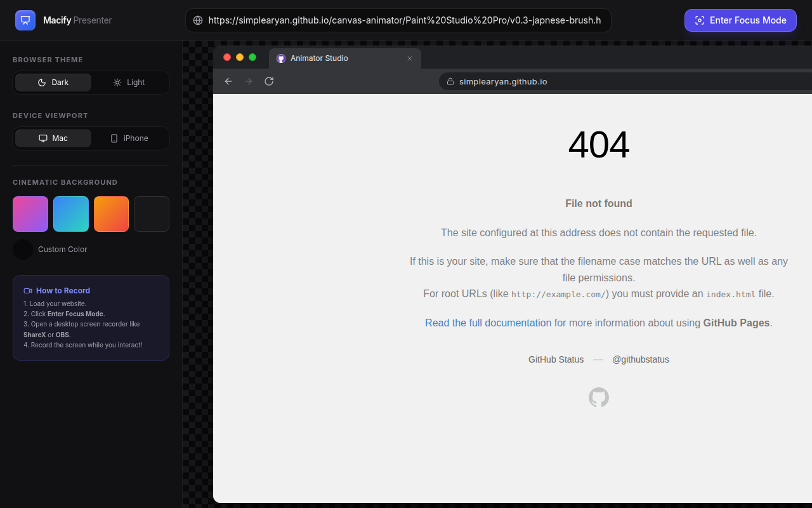Click the GitHub Octocat logo at page bottom

(599, 398)
